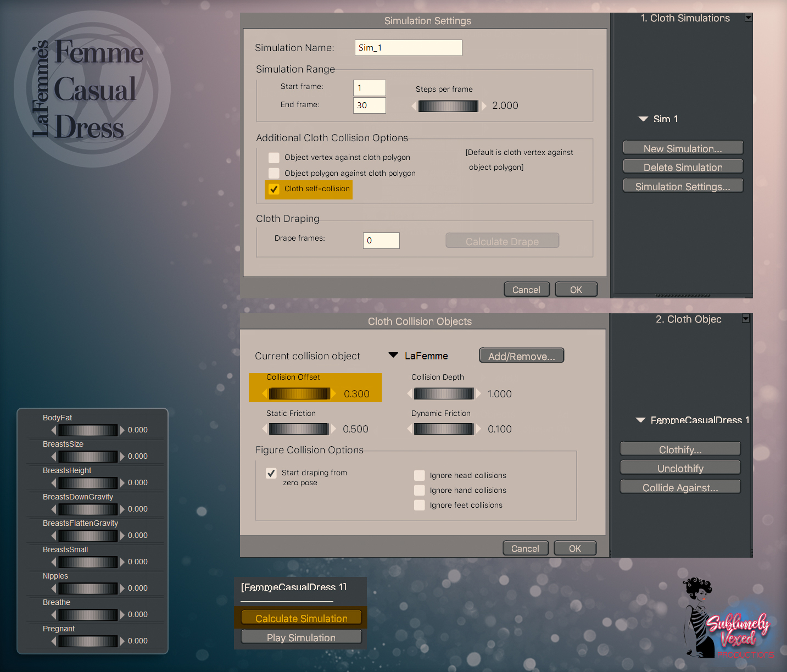This screenshot has height=672, width=787.
Task: Open the FemmeCasualDress 1 object dropdown
Action: click(x=640, y=420)
